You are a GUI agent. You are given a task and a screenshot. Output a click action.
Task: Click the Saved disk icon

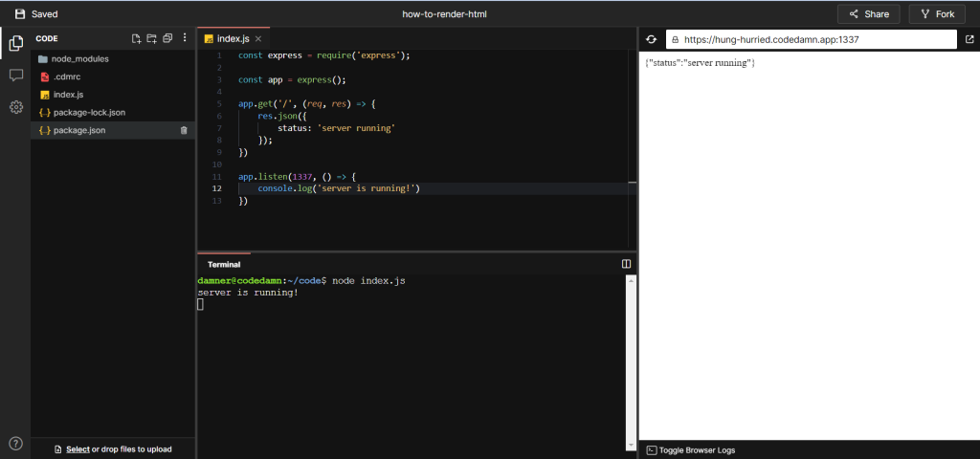21,13
